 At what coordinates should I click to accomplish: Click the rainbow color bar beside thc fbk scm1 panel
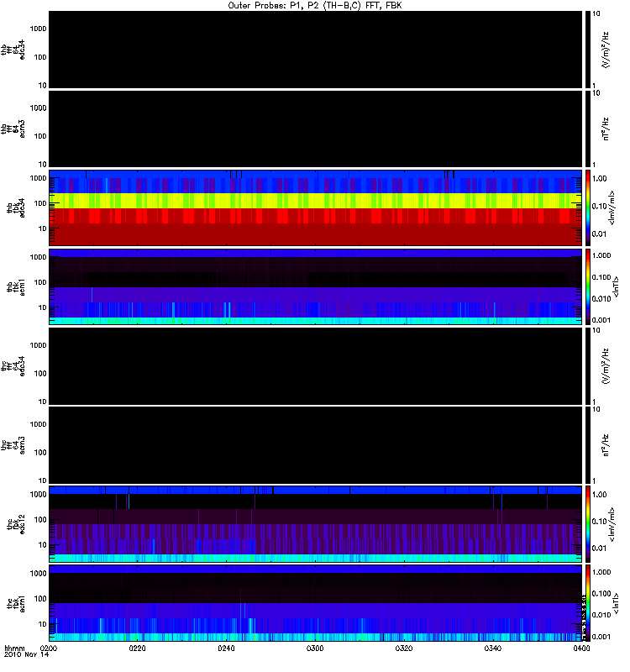pos(588,602)
